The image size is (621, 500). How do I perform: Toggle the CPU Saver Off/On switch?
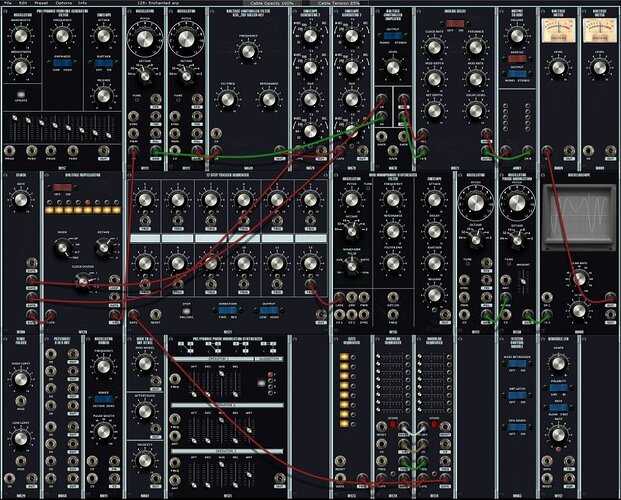point(517,427)
